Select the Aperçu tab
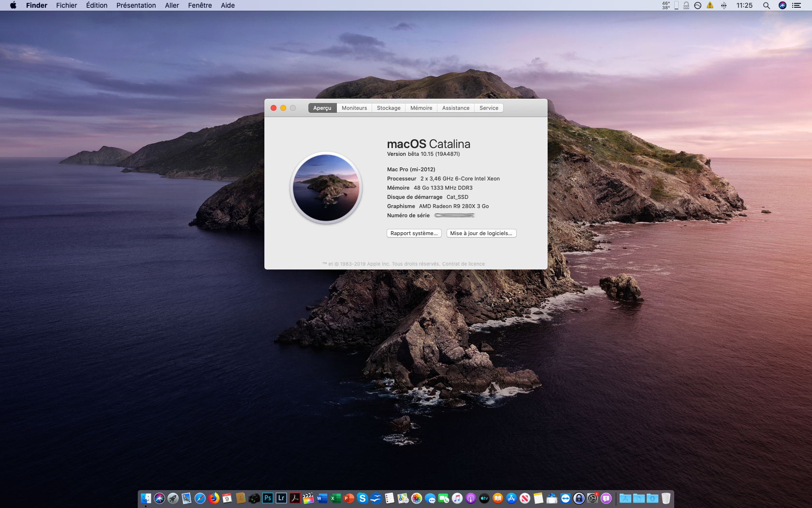Viewport: 812px width, 508px height. (322, 108)
